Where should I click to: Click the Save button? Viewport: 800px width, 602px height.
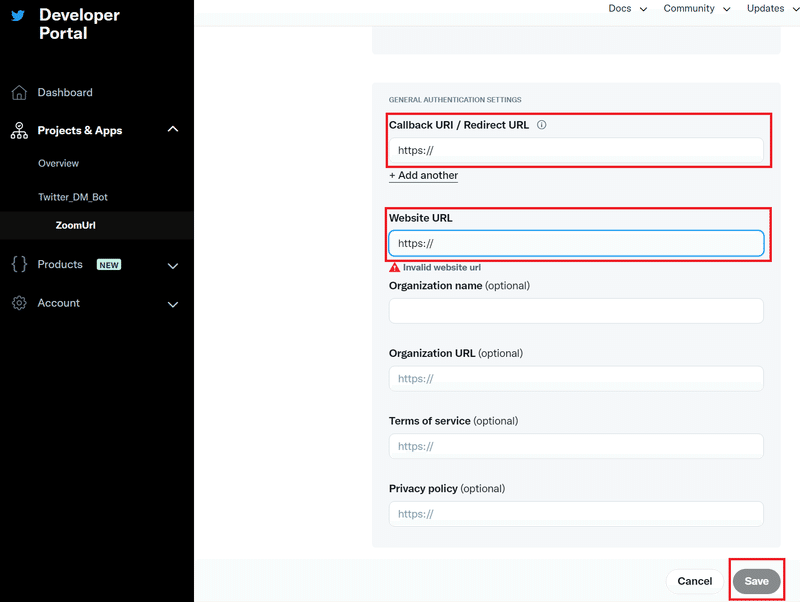756,581
